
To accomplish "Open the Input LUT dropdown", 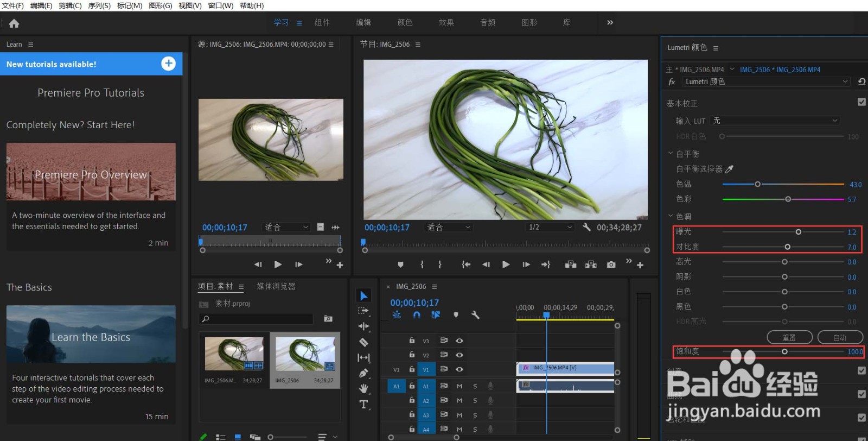I will click(x=776, y=121).
